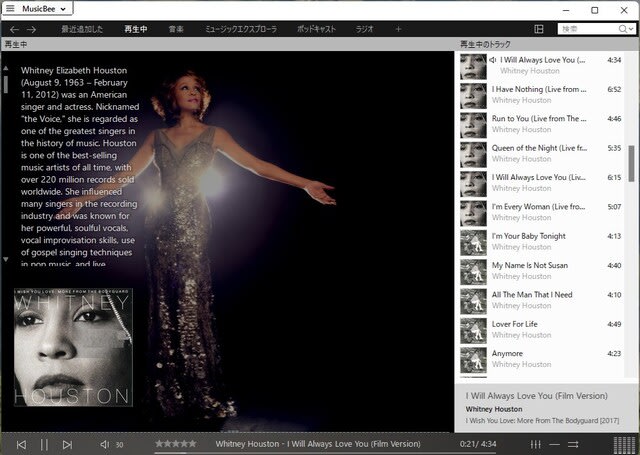
Task: Open the ラジオ tab
Action: pyautogui.click(x=364, y=29)
